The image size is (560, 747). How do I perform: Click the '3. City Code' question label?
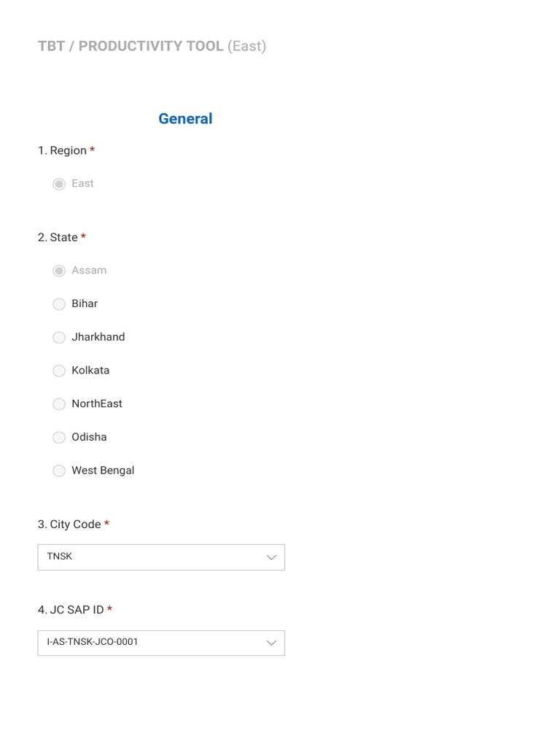pos(69,524)
